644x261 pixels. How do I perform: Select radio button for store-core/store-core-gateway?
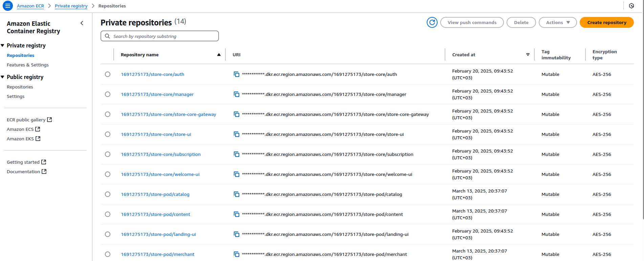(x=108, y=114)
